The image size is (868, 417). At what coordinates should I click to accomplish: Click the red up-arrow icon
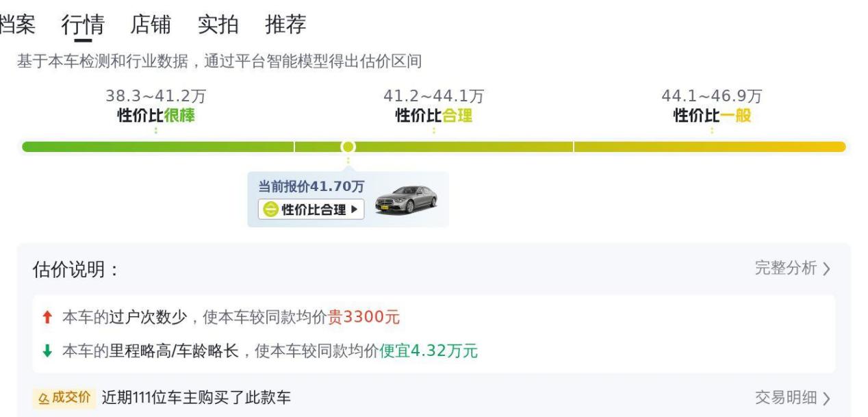tap(47, 317)
